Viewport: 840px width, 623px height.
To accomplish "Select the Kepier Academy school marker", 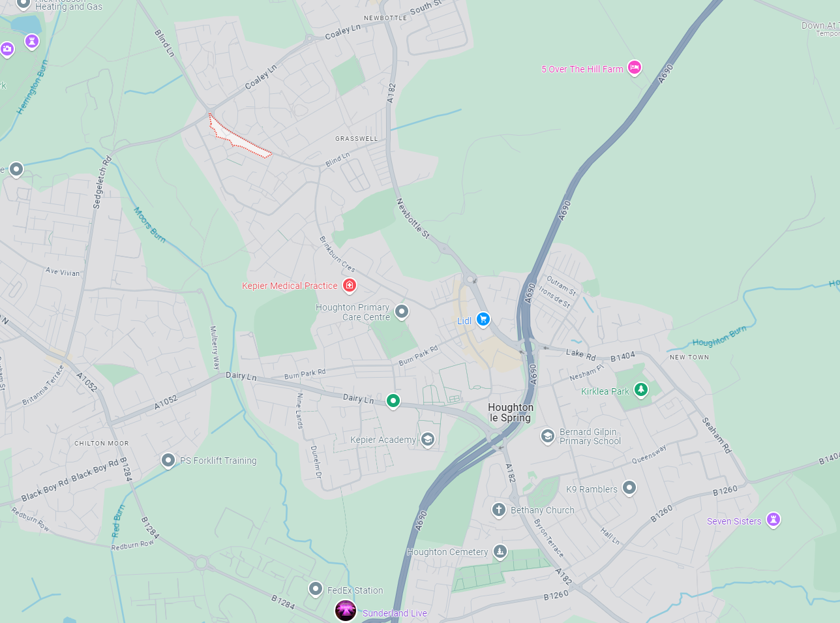I will coord(427,439).
